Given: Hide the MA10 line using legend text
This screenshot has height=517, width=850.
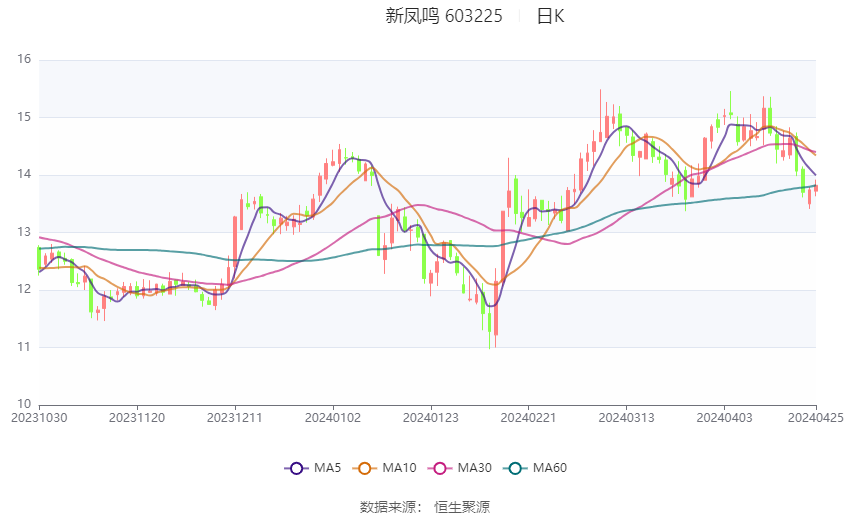Looking at the screenshot, I should [x=400, y=468].
